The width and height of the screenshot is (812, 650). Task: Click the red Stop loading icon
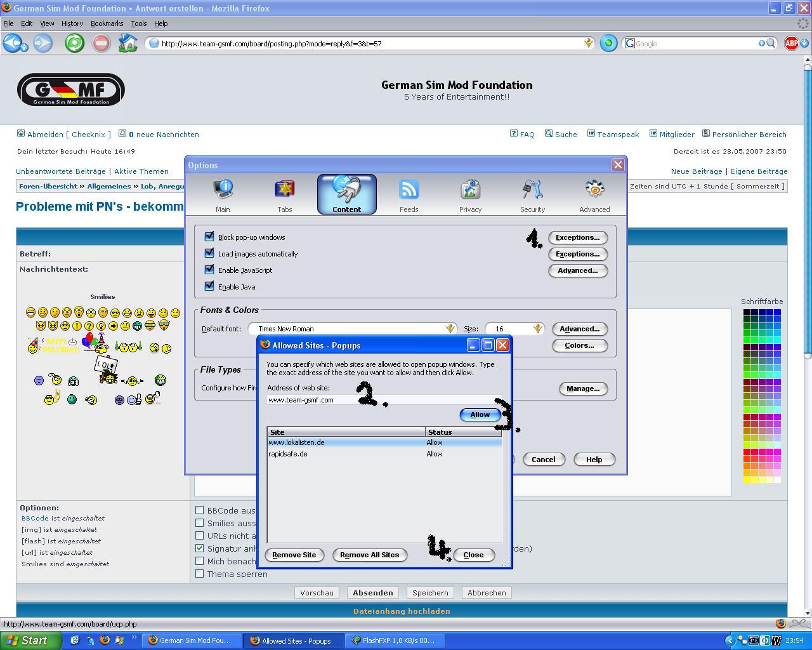click(101, 43)
